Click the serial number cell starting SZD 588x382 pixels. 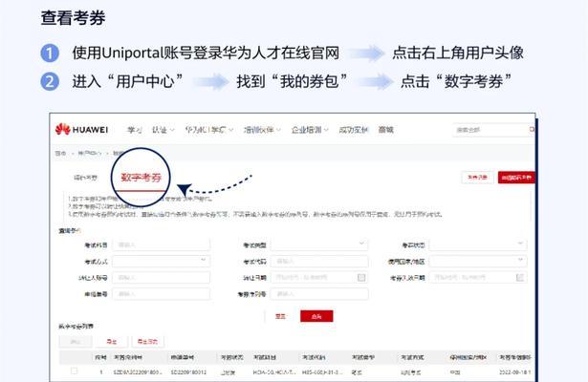point(138,372)
